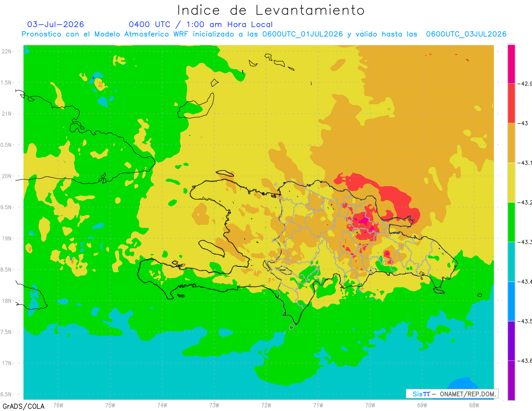The height and width of the screenshot is (411, 532).
Task: Click the '70W' longitude label
Action: pyautogui.click(x=370, y=405)
